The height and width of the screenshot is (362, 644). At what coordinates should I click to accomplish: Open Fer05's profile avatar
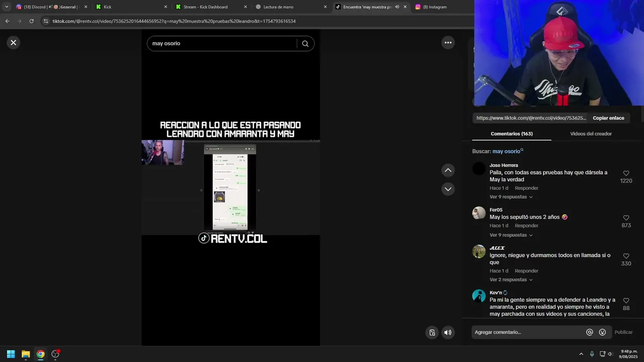tap(479, 213)
